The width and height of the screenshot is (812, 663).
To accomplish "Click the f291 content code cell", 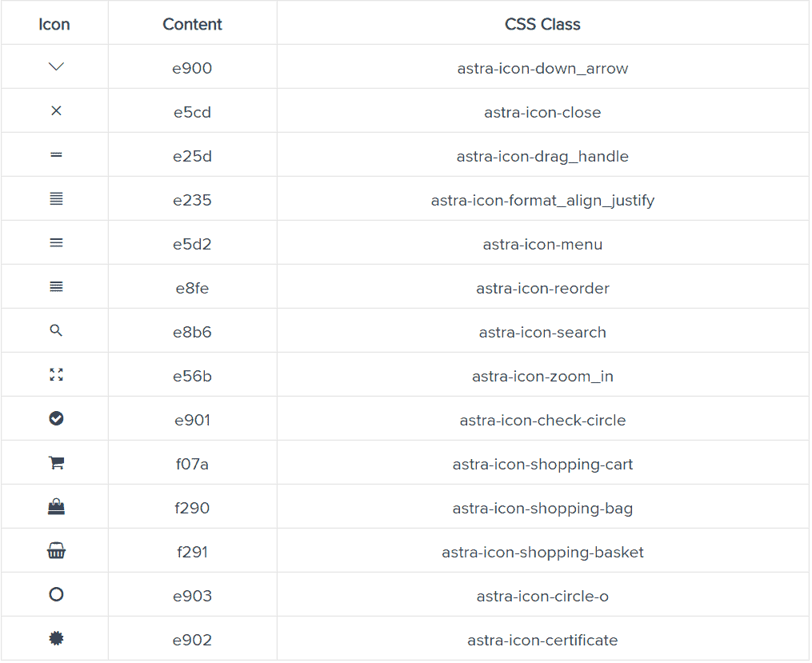I will tap(192, 553).
